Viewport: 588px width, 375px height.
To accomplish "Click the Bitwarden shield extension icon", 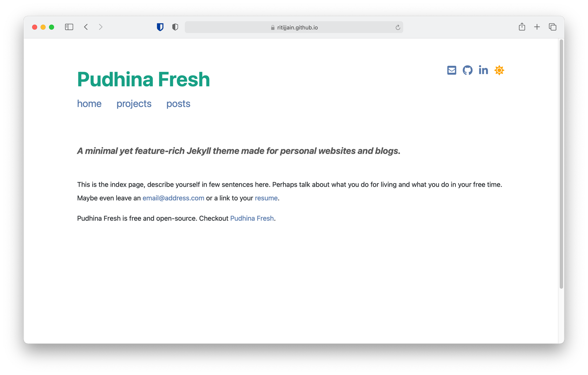I will (160, 27).
